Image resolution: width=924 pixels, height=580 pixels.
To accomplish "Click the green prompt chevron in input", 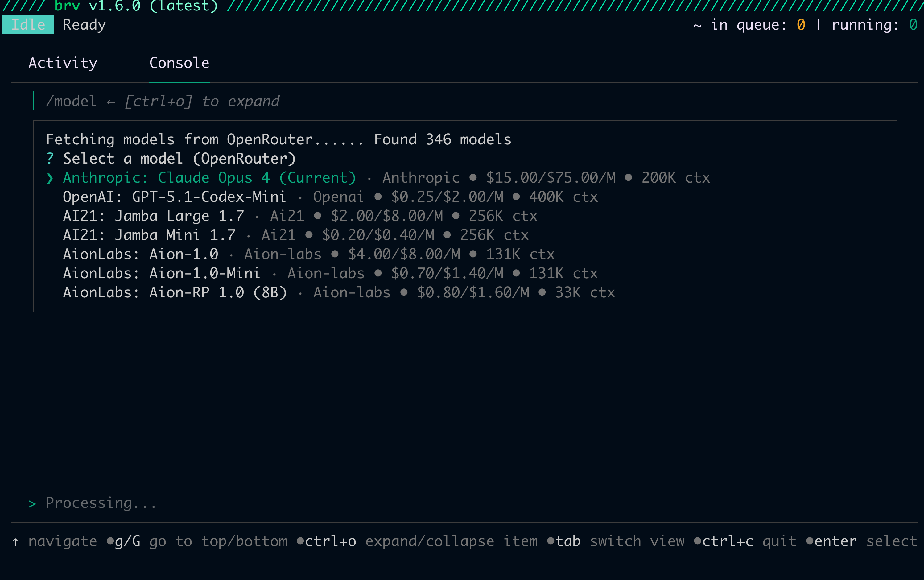I will (32, 504).
